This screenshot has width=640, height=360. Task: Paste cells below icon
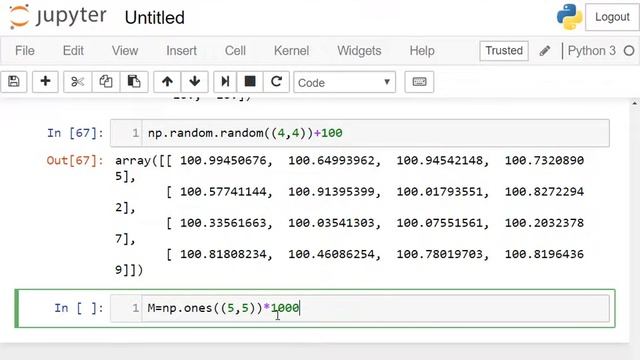pos(134,82)
